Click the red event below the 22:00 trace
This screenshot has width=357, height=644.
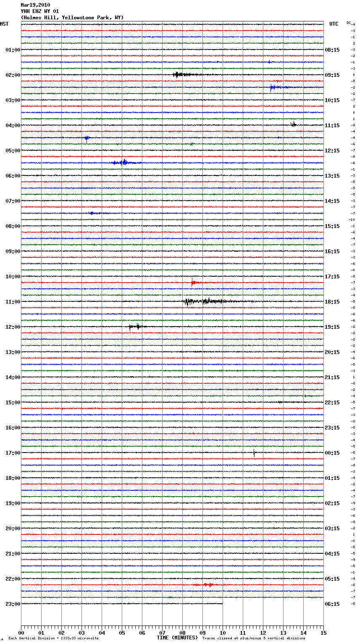pos(207,584)
